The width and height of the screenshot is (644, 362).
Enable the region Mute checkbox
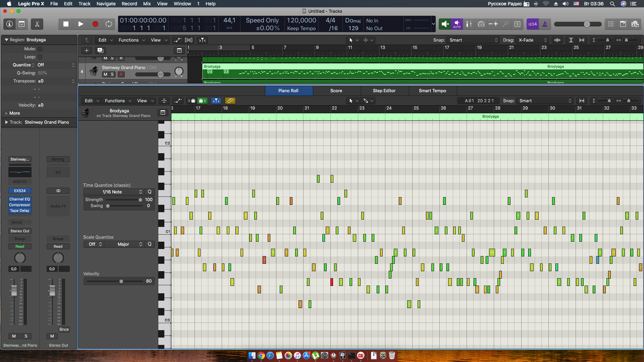coord(40,49)
